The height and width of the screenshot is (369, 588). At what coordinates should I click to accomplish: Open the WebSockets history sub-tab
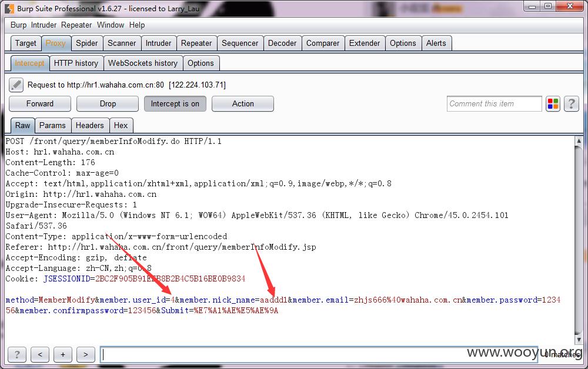tap(143, 63)
